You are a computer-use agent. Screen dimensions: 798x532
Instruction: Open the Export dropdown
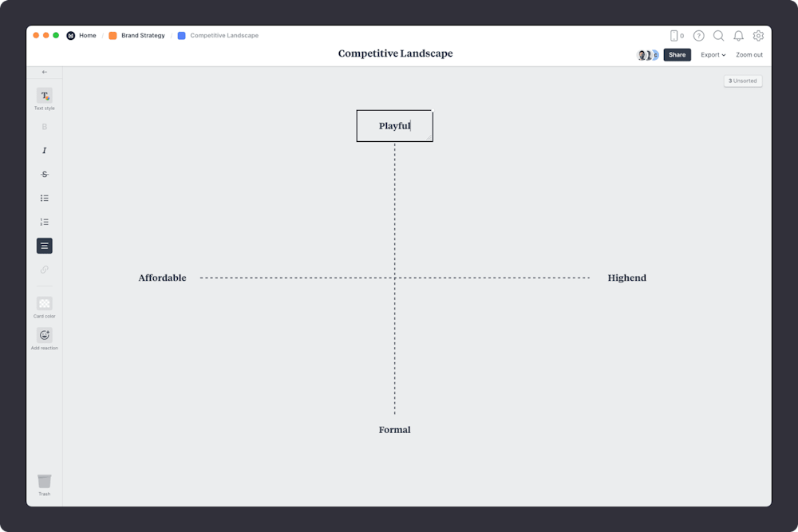coord(713,54)
